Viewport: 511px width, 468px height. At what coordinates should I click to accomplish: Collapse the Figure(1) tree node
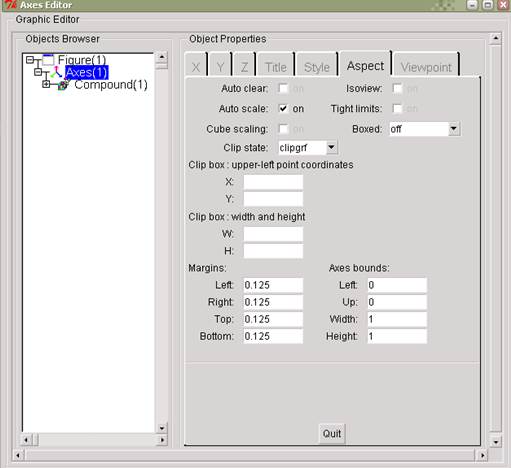(30, 60)
